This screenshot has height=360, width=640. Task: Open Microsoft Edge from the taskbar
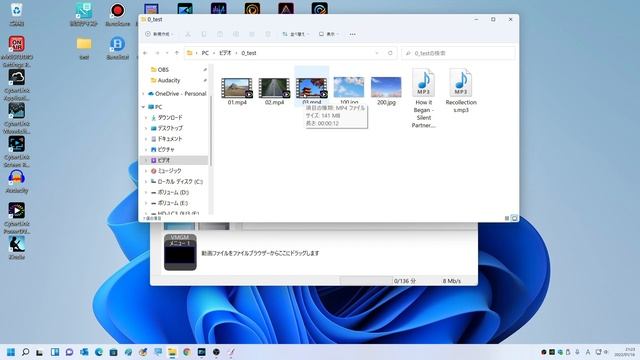click(x=99, y=352)
